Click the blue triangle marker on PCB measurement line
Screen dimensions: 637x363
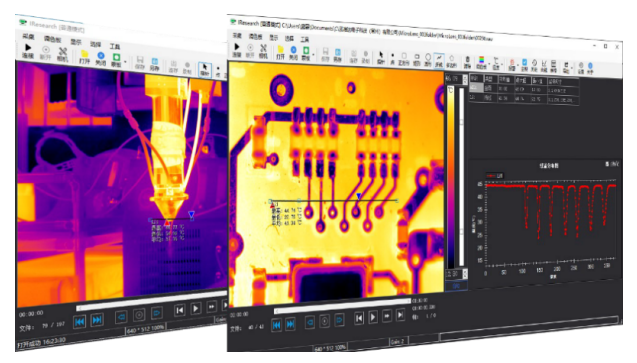[358, 196]
